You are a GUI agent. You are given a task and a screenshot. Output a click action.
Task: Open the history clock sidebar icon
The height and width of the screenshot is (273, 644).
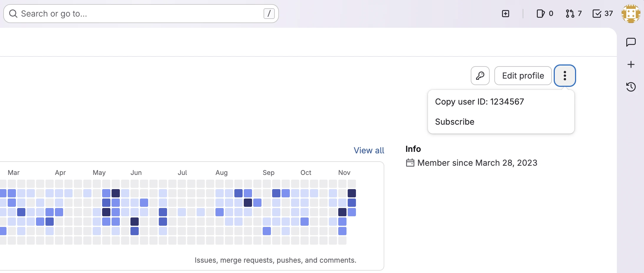[x=631, y=87]
